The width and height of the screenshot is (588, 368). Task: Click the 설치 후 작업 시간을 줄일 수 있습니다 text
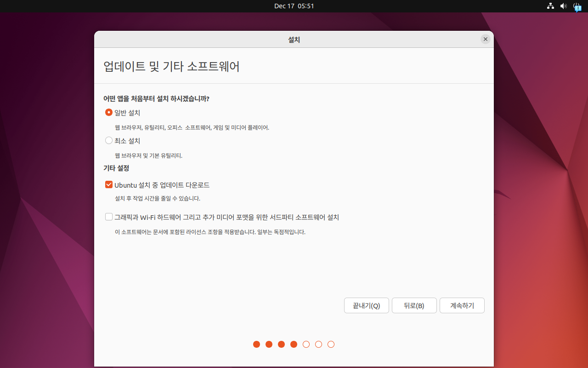point(158,199)
